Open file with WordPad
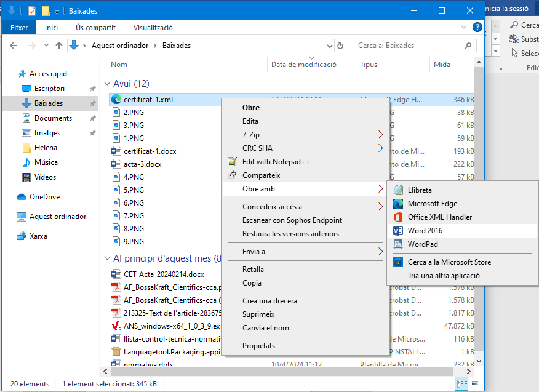 click(x=423, y=244)
